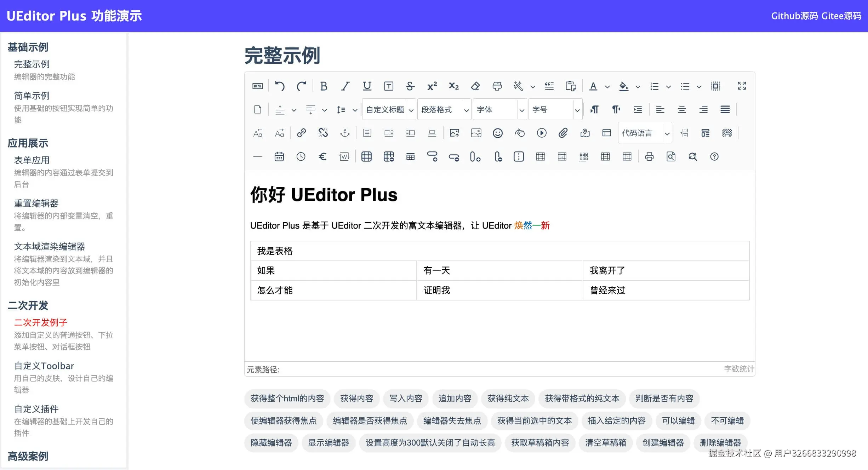Screen dimensions: 868x470
Task: Open the 字体 font family dropdown
Action: coord(500,110)
